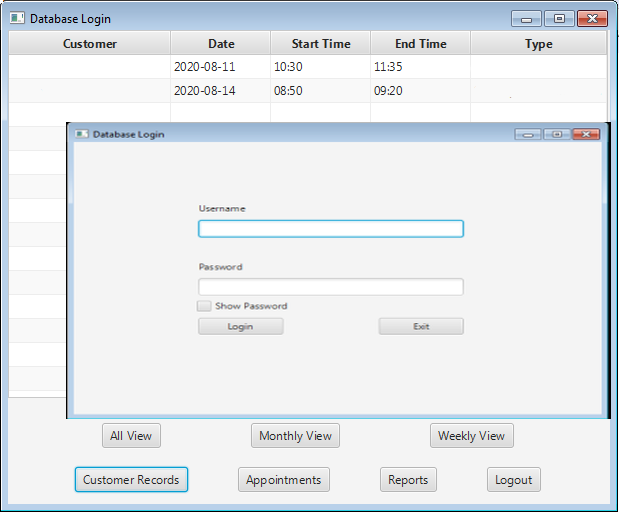Click the Login button
The width and height of the screenshot is (622, 513).
click(x=240, y=327)
